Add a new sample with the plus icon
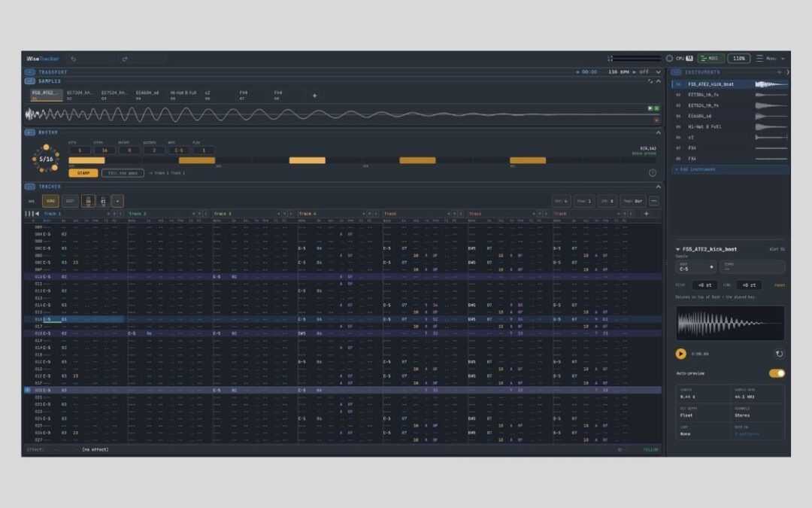 click(x=314, y=96)
